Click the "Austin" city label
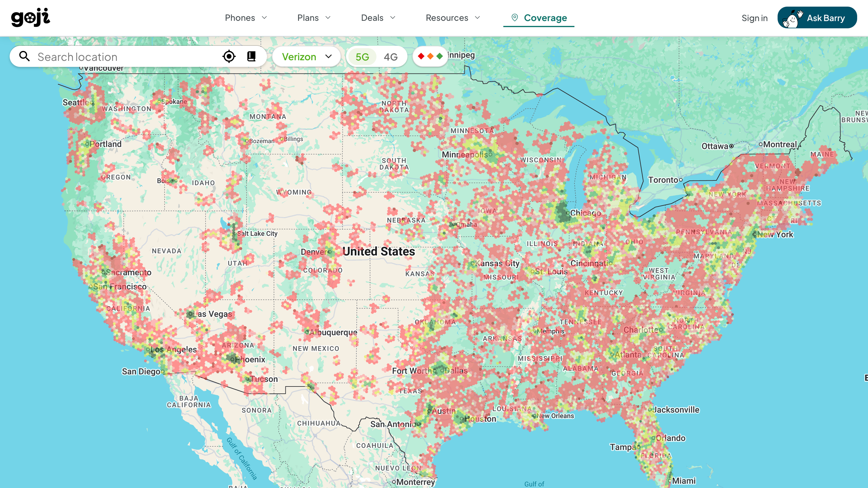This screenshot has width=868, height=488. coord(444,411)
